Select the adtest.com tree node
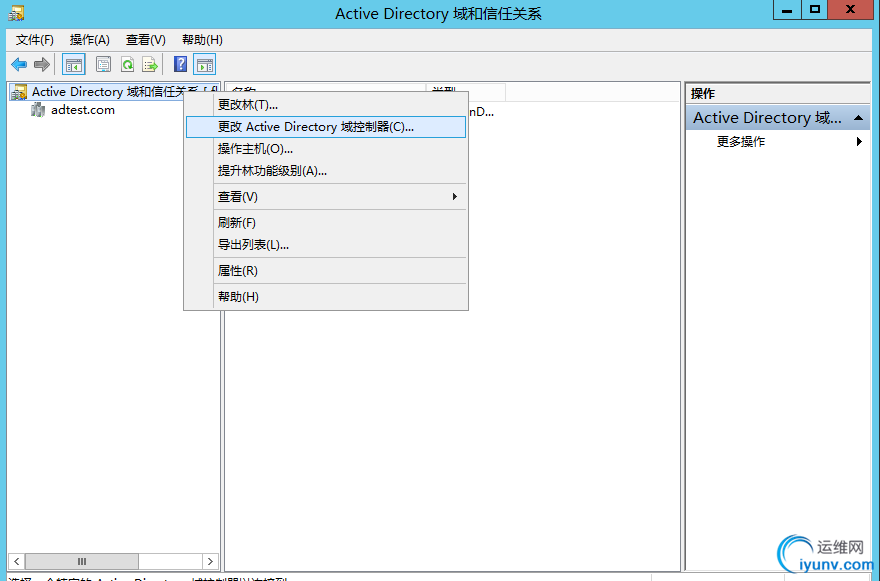Screen dimensions: 880x581 pos(82,110)
